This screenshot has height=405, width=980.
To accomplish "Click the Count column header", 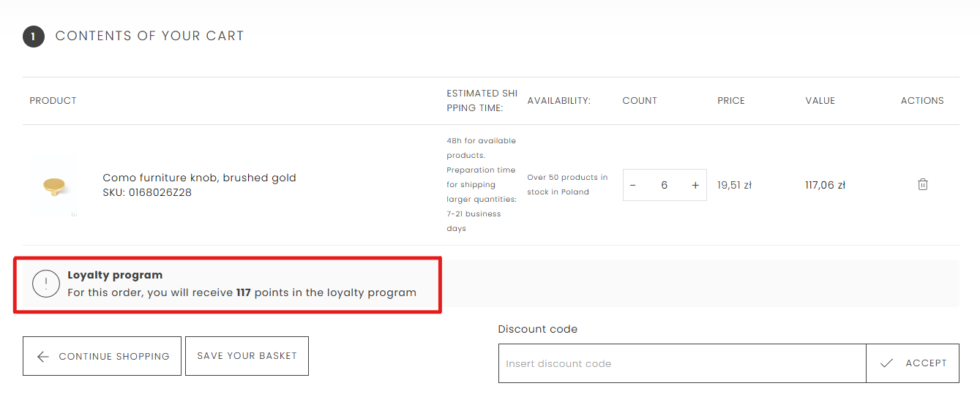I will point(640,101).
